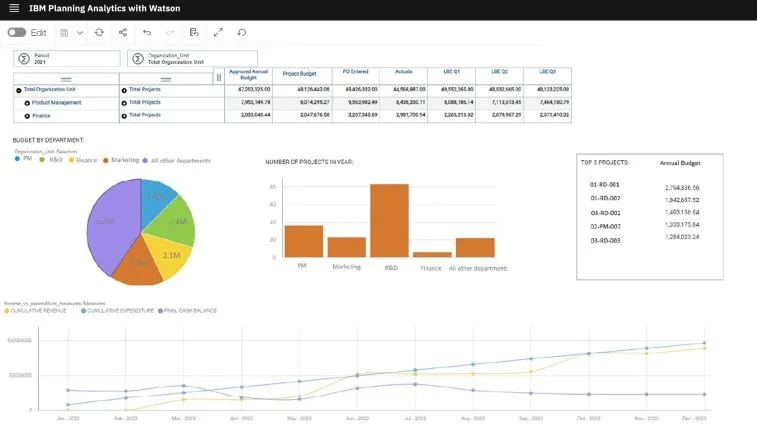
Task: Click the Redo arrow icon
Action: coord(170,32)
